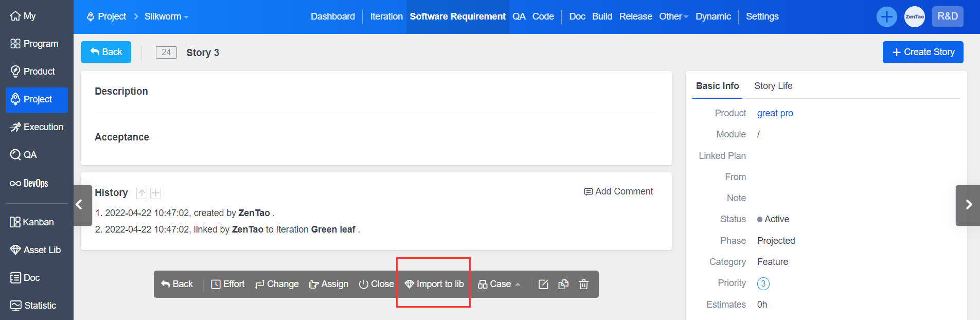Click the Create Story button
Screen dimensions: 980x320
(x=923, y=52)
